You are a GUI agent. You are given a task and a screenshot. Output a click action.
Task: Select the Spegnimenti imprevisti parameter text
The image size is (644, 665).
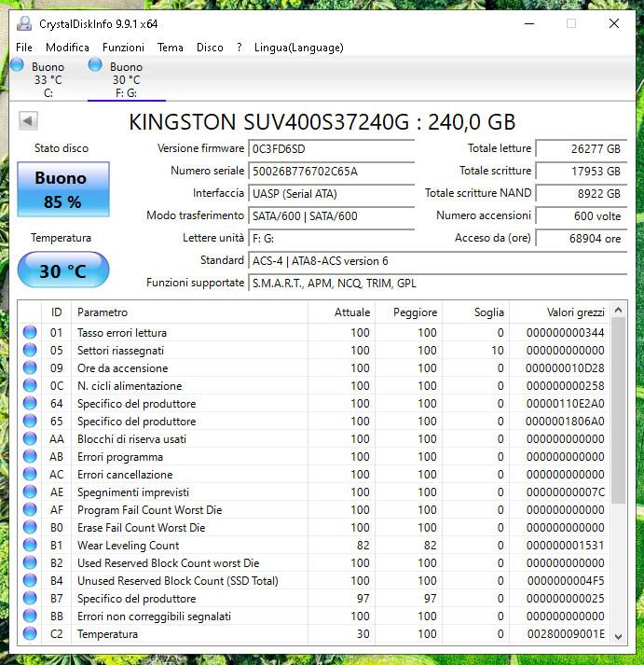[x=133, y=492]
